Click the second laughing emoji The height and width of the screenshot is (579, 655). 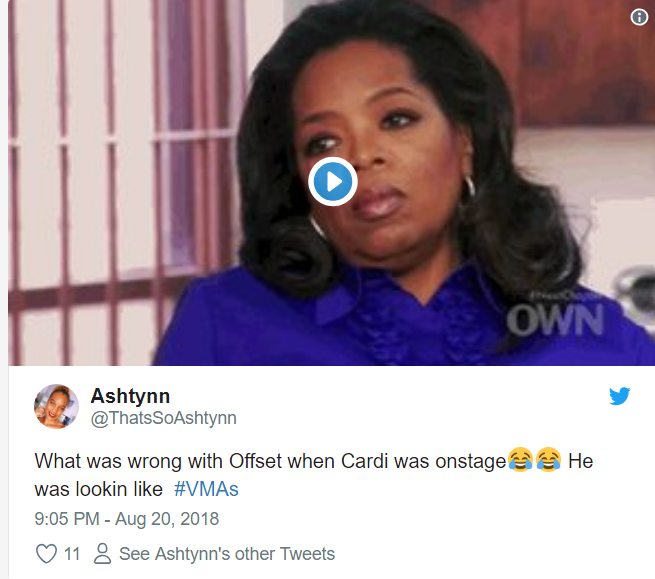pyautogui.click(x=548, y=460)
